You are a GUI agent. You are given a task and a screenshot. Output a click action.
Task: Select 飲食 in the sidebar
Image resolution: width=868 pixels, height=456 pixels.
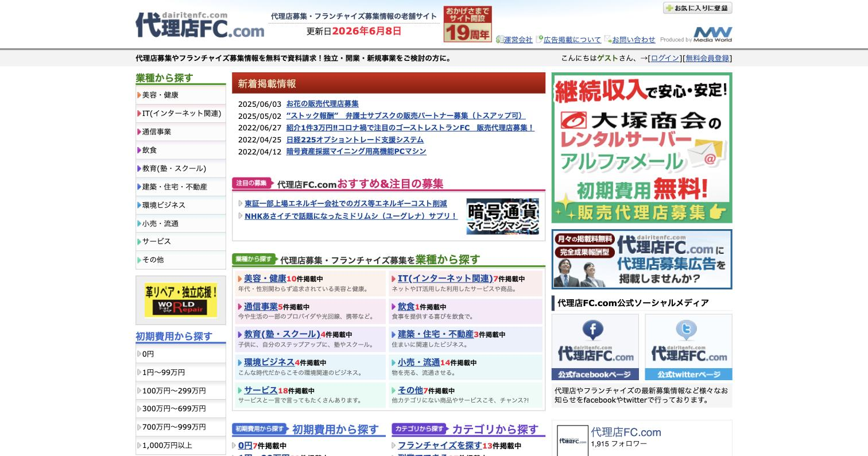[181, 150]
